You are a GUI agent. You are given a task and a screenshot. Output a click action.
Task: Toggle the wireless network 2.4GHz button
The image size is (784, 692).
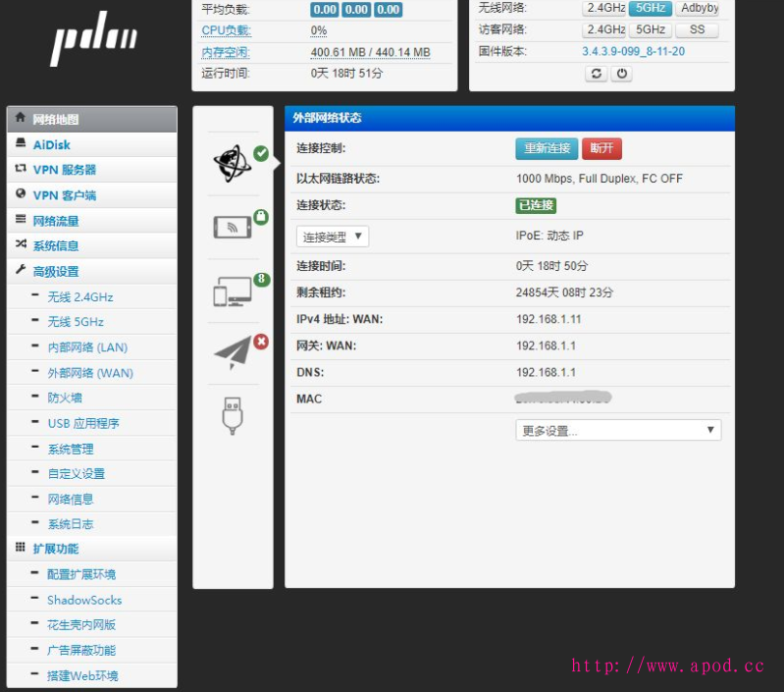coord(604,8)
